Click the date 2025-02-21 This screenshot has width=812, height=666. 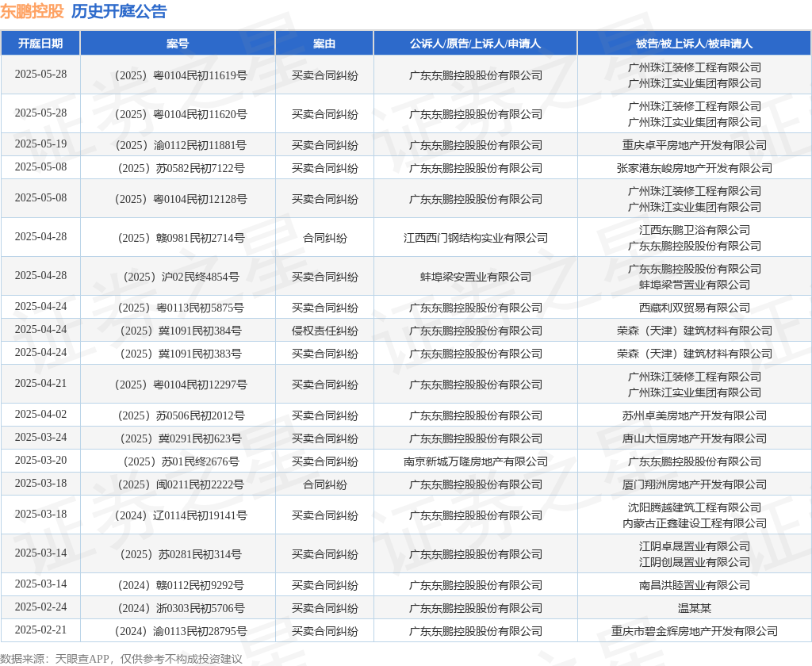point(40,630)
